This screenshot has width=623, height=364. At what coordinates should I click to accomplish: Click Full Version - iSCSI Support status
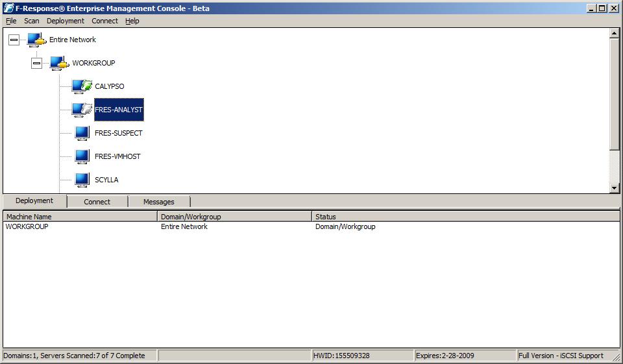[561, 356]
